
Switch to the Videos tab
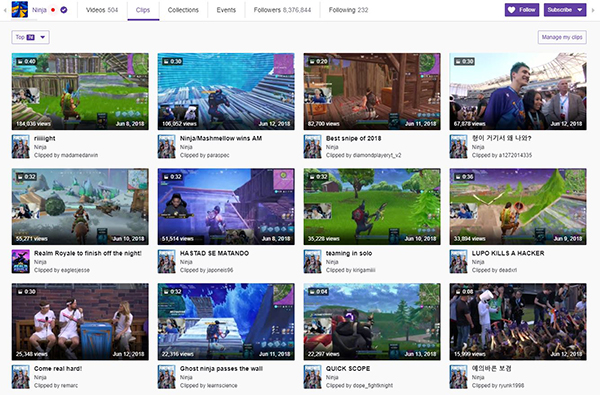click(x=102, y=10)
